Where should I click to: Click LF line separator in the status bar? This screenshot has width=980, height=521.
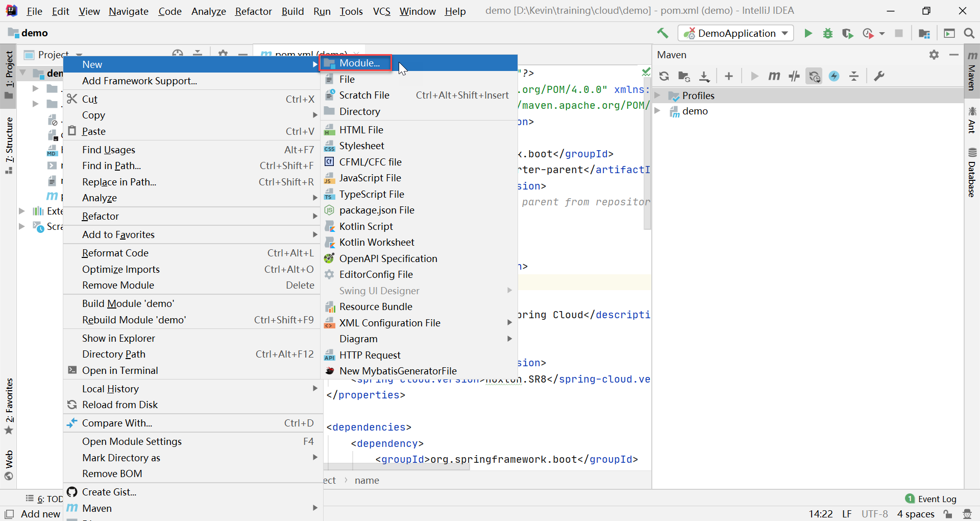(847, 514)
